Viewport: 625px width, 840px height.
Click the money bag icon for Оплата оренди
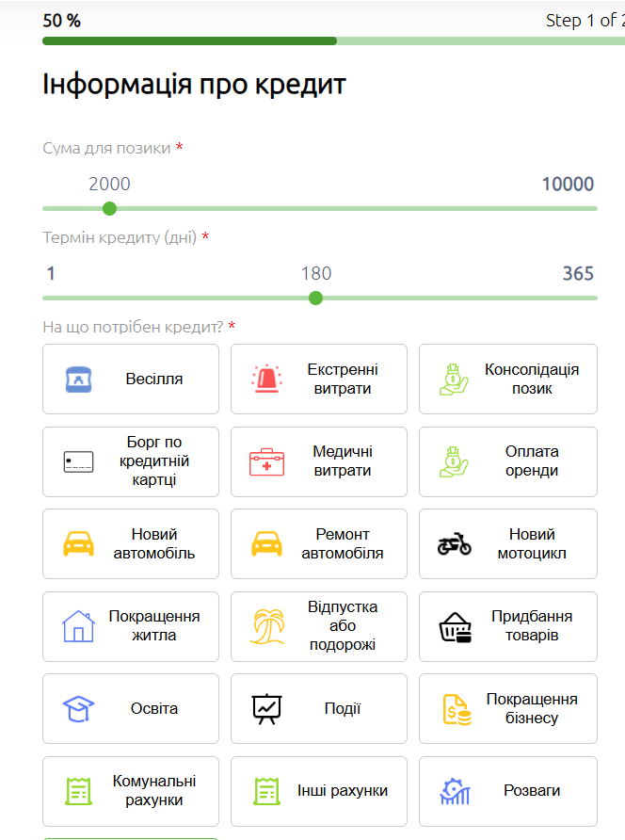pyautogui.click(x=454, y=461)
